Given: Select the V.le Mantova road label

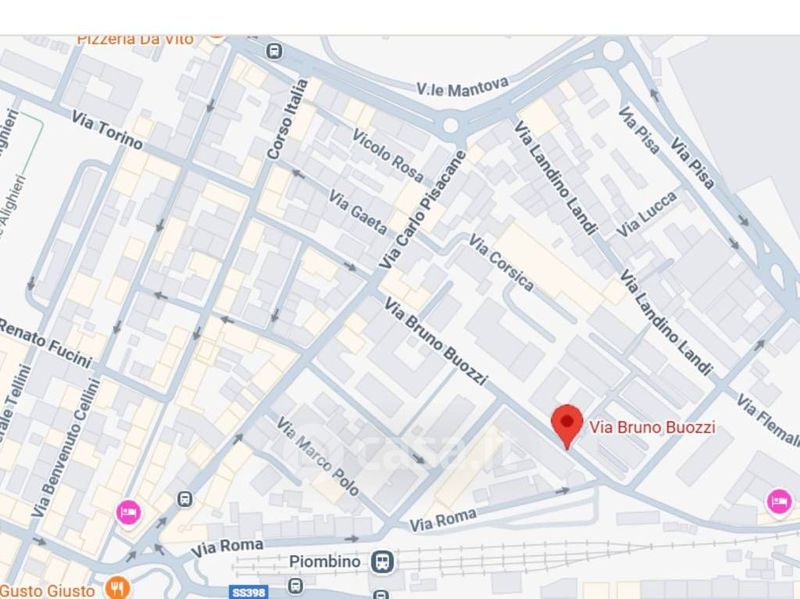Looking at the screenshot, I should (x=463, y=86).
